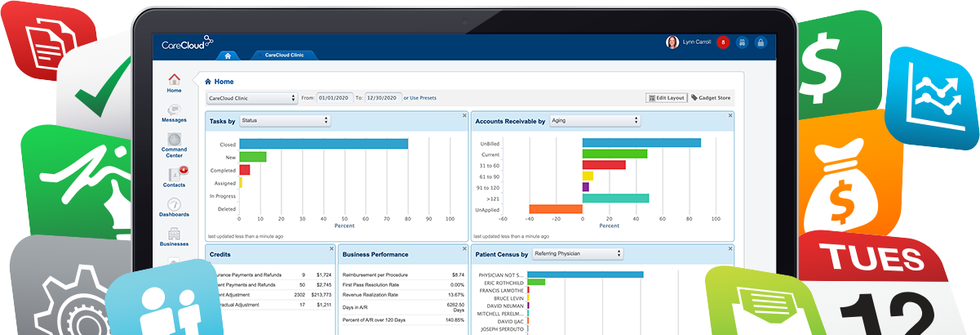Open the Command Center sidebar icon
Image resolution: width=980 pixels, height=335 pixels.
174,145
